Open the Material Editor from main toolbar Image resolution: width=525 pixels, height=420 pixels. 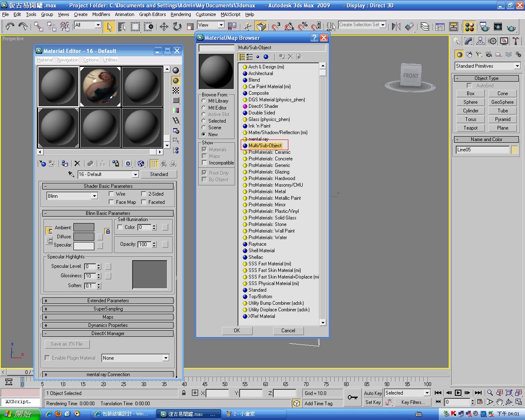(470, 27)
